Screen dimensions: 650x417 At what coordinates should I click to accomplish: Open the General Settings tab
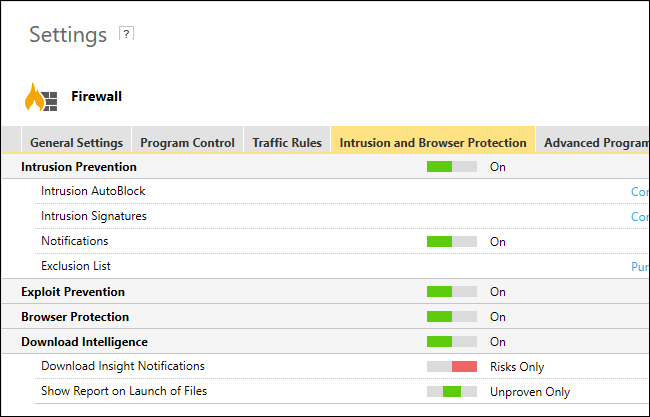click(76, 143)
